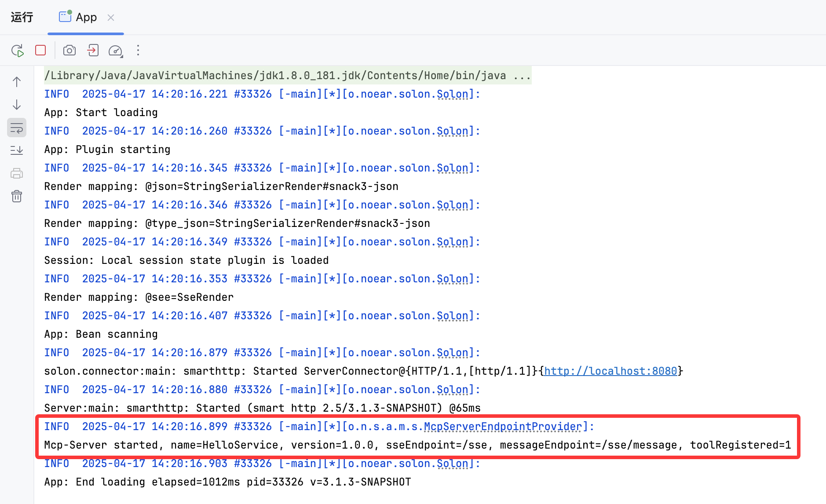Viewport: 826px width, 504px height.
Task: Rerun the App run configuration
Action: [17, 50]
